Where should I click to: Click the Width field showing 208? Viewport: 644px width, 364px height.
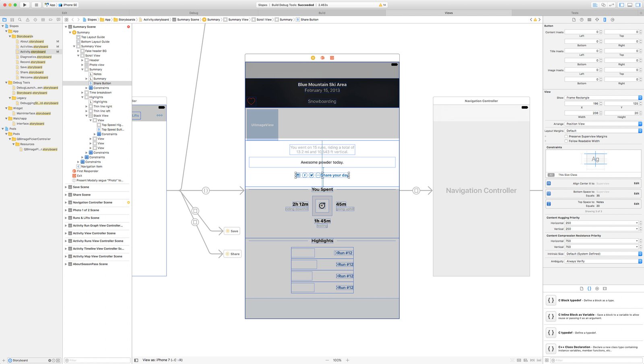pyautogui.click(x=582, y=113)
